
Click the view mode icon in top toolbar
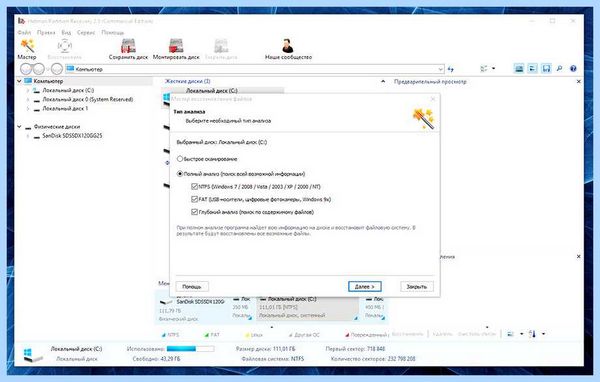coord(484,69)
